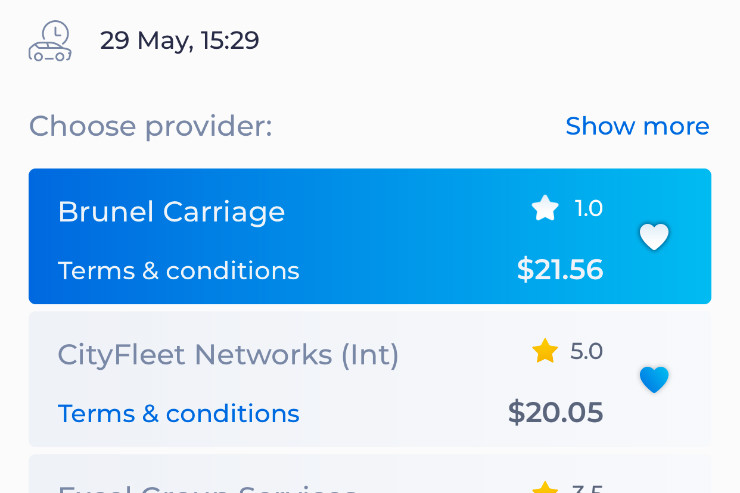740x493 pixels.
Task: Select the partially visible third provider card
Action: tap(370, 474)
